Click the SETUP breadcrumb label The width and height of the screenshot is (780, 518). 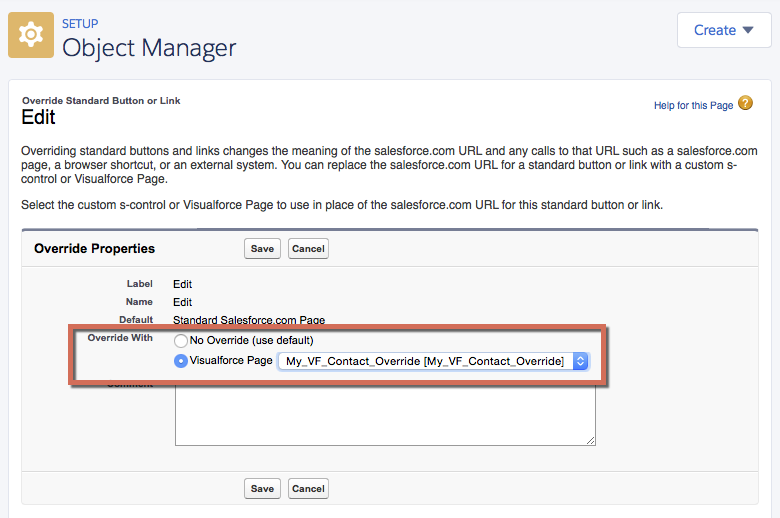[80, 23]
